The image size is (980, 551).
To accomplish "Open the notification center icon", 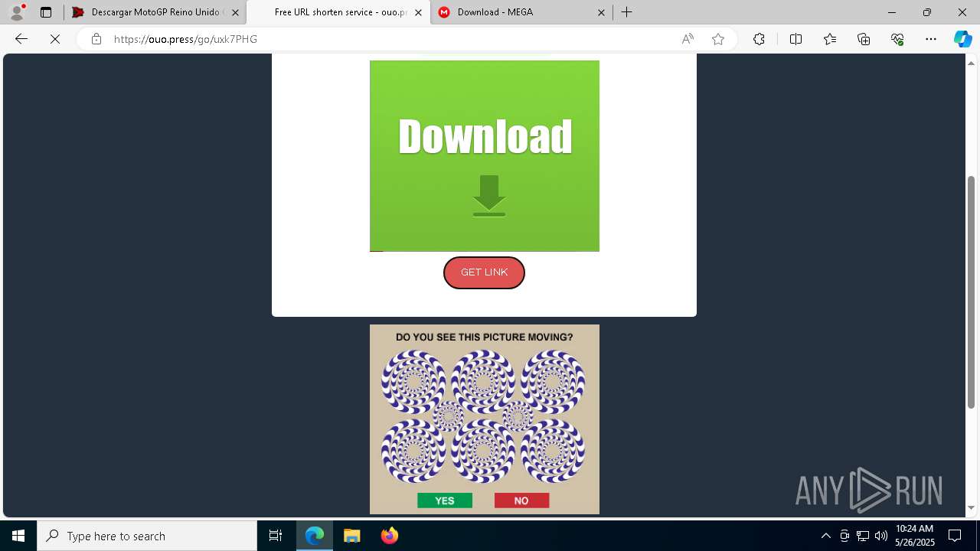I will click(955, 536).
